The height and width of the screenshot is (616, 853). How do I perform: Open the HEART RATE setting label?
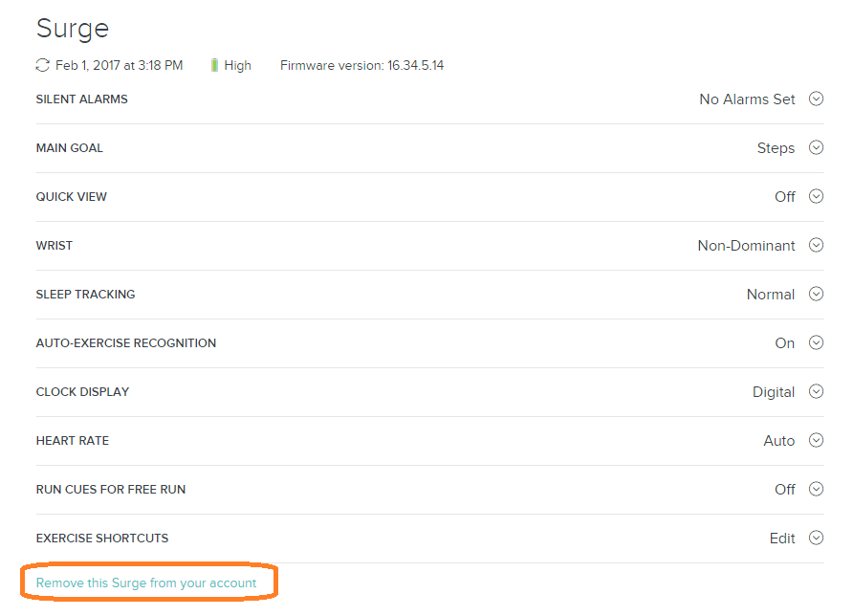coord(73,441)
